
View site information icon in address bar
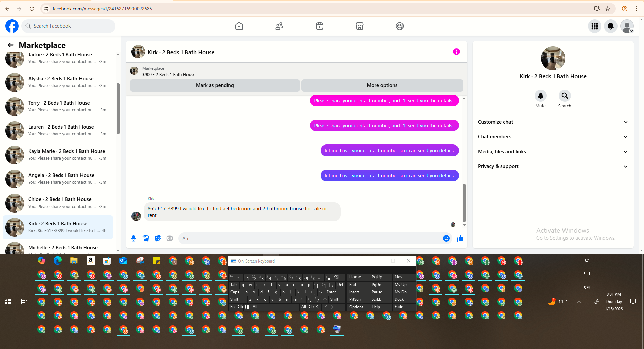pyautogui.click(x=46, y=9)
